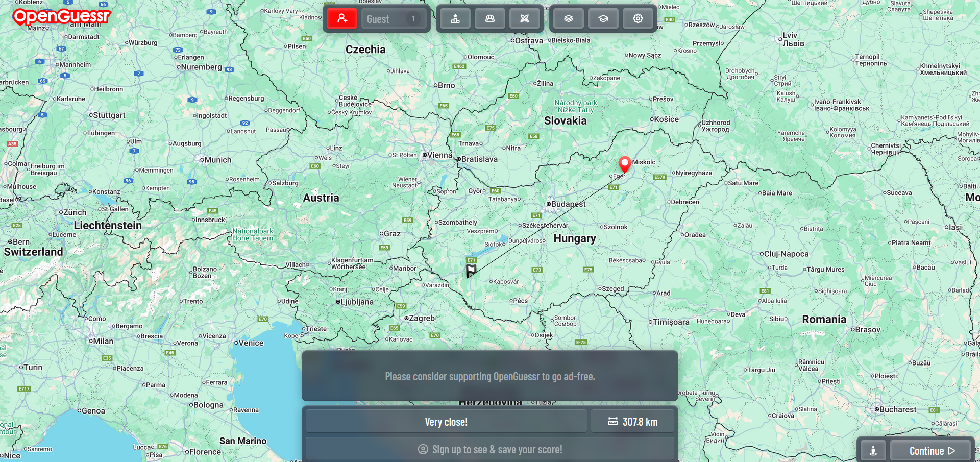Open the multiplayer group icon
Image resolution: width=980 pixels, height=462 pixels.
point(490,19)
